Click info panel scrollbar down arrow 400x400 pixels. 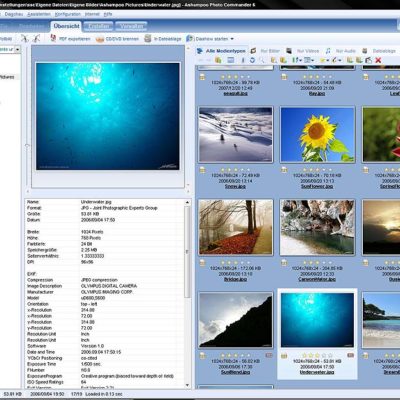tap(187, 385)
